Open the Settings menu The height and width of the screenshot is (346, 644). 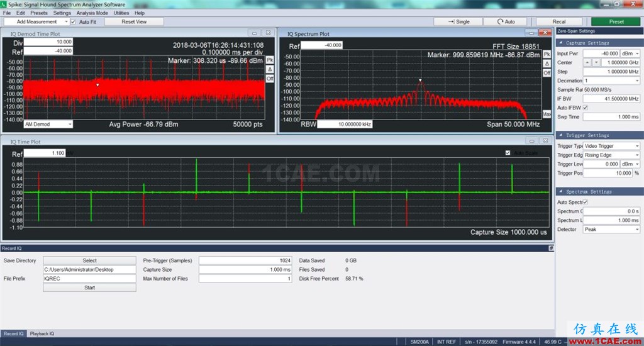click(62, 13)
